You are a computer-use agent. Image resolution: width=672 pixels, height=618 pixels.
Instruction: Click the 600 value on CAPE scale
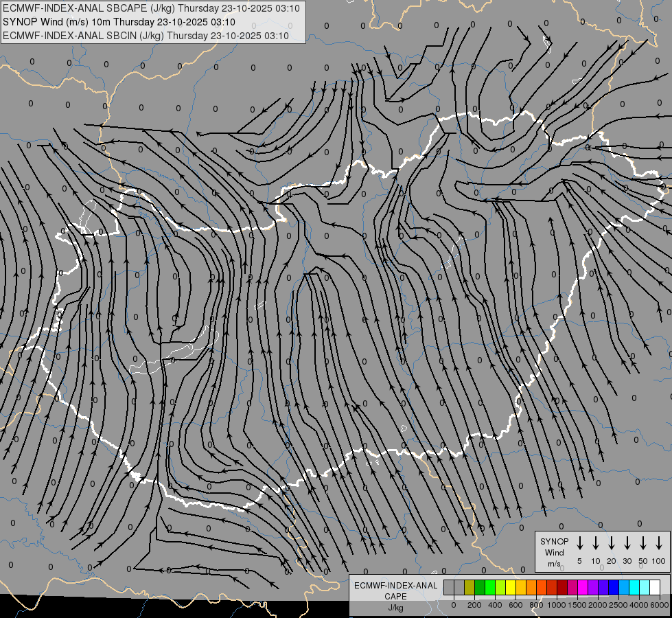[515, 605]
